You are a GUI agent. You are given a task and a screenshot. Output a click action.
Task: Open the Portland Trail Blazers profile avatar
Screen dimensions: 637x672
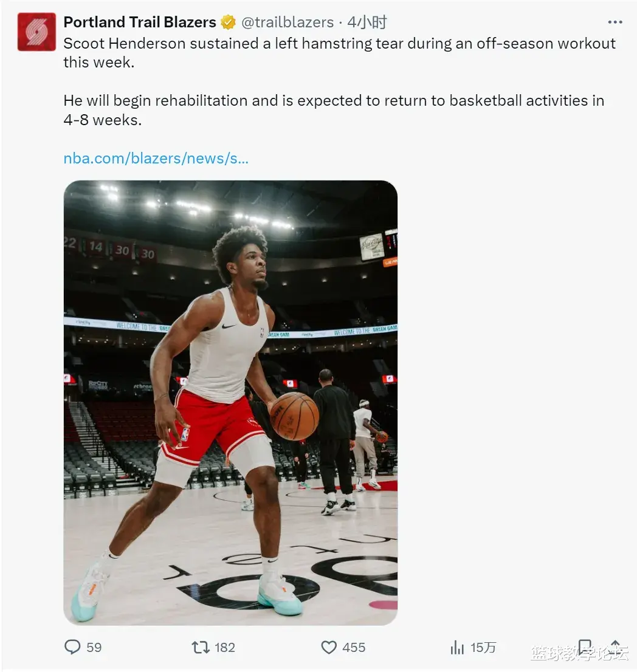pos(36,32)
